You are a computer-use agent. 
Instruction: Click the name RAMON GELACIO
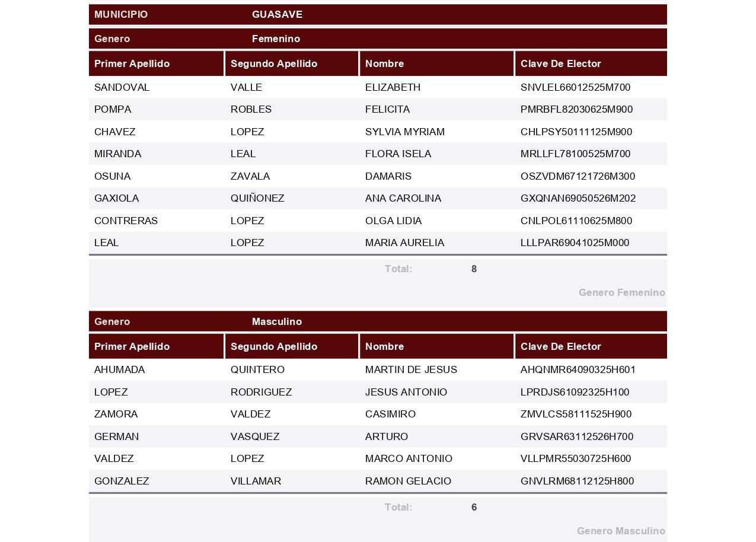(x=408, y=481)
